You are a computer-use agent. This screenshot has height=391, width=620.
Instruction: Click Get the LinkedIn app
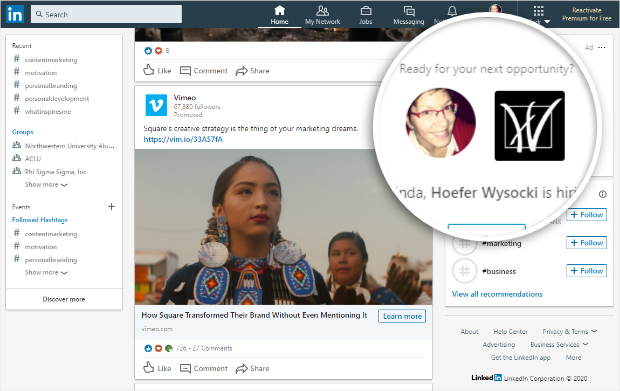tap(520, 357)
